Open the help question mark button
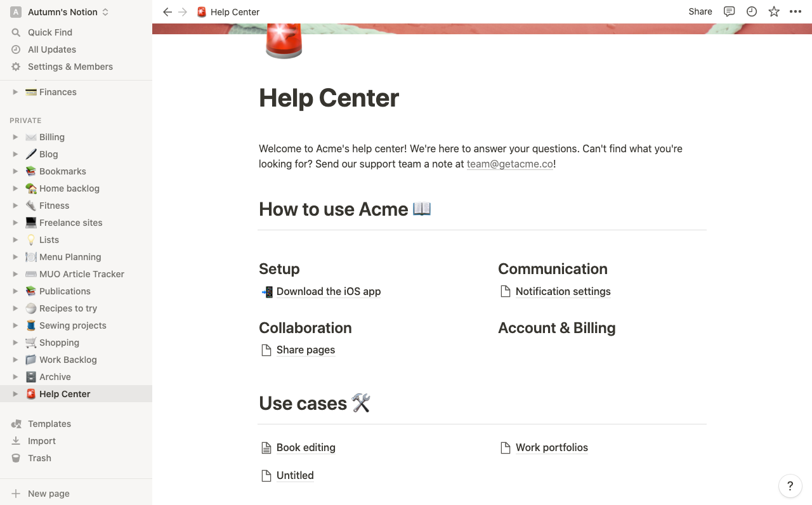Screen dimensions: 812x505 [790, 486]
